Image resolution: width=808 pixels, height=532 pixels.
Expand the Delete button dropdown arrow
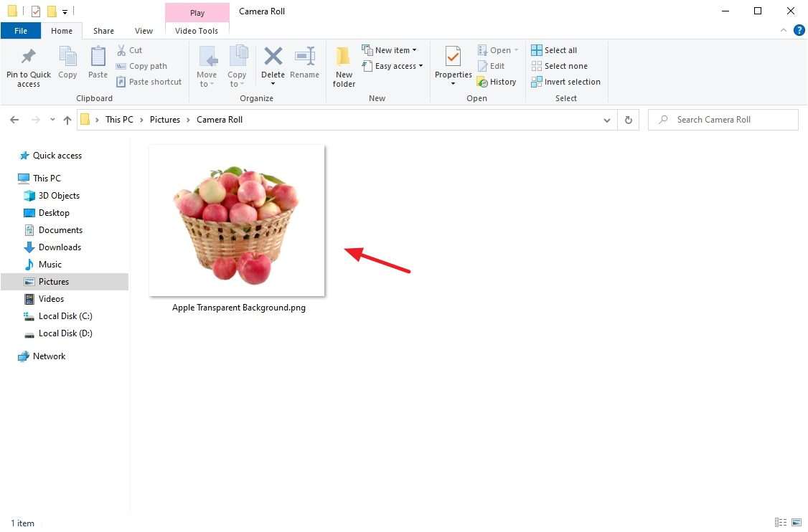273,83
